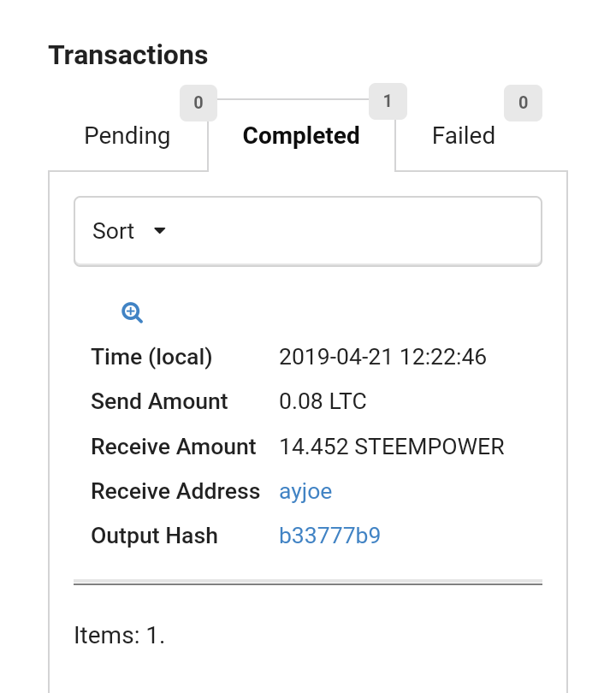The image size is (616, 693).
Task: Click the timestamp 2019-04-21 12:22:46
Action: (x=382, y=357)
